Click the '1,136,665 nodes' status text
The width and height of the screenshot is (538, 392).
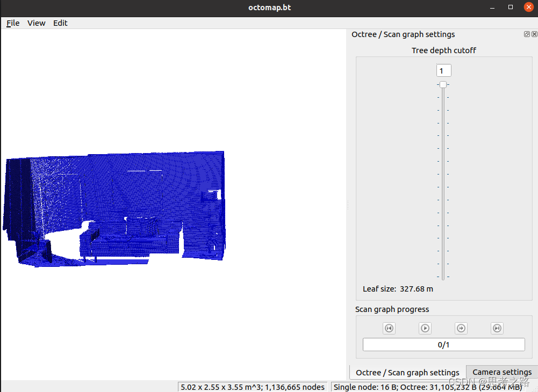tap(295, 387)
